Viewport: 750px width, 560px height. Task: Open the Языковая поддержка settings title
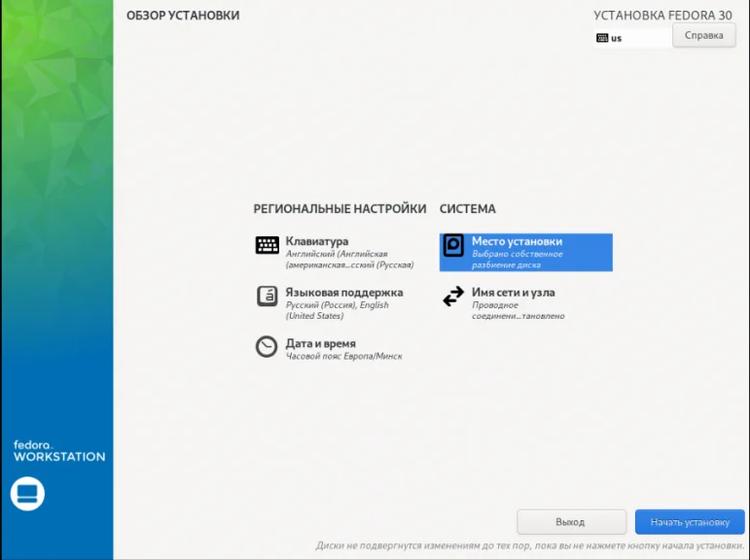pos(344,293)
